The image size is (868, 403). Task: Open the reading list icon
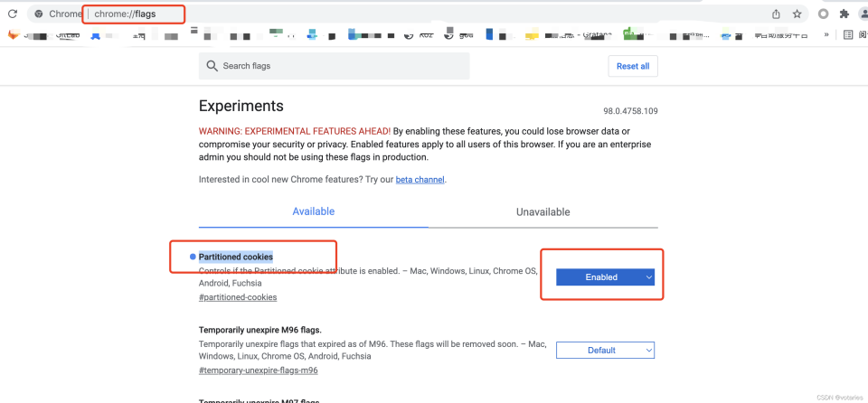848,35
